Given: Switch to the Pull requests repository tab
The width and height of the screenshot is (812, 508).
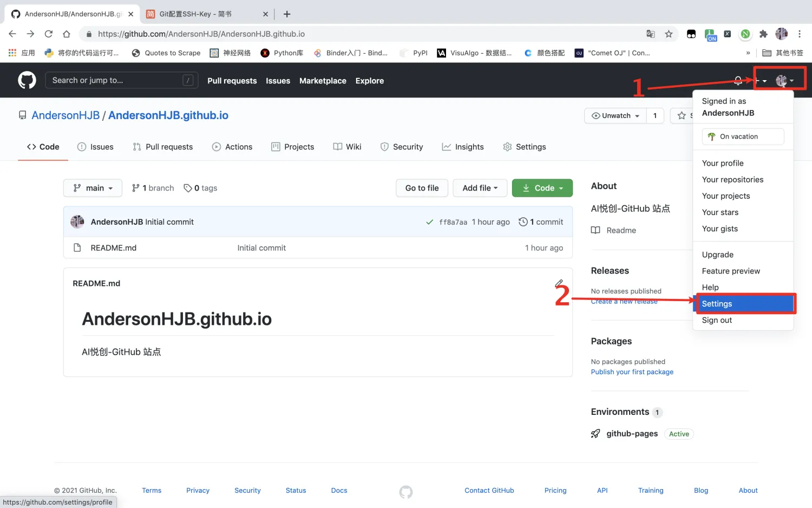Looking at the screenshot, I should [162, 147].
